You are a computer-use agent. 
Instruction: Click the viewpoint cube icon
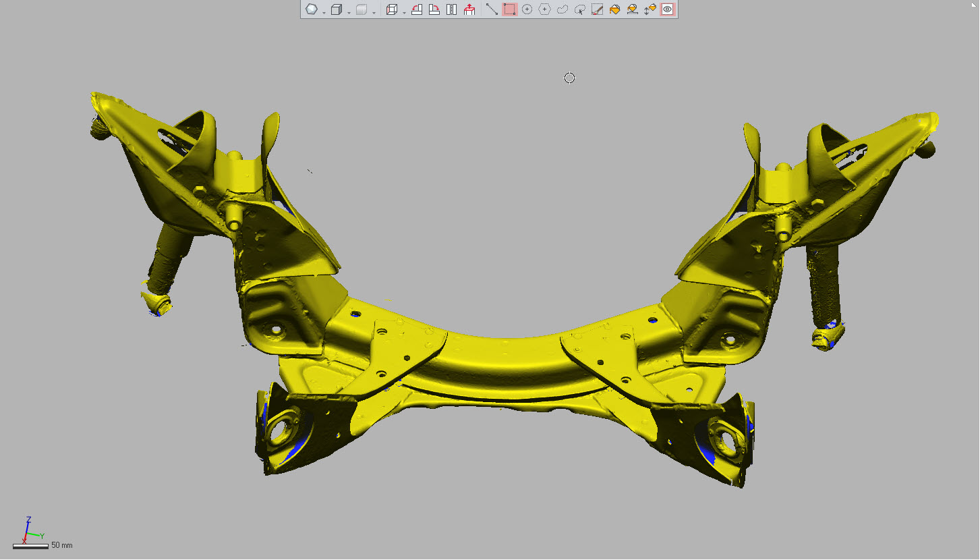pos(392,9)
